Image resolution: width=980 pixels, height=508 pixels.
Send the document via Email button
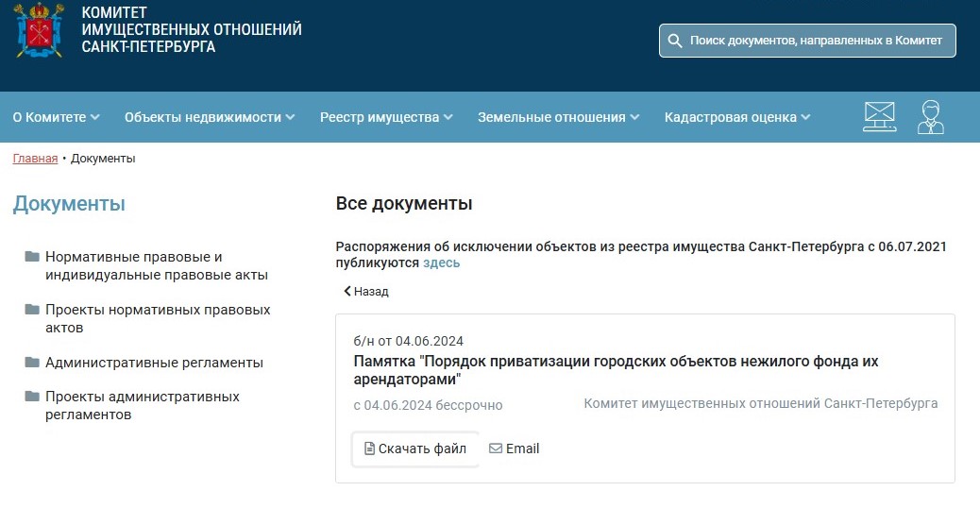[x=514, y=449]
